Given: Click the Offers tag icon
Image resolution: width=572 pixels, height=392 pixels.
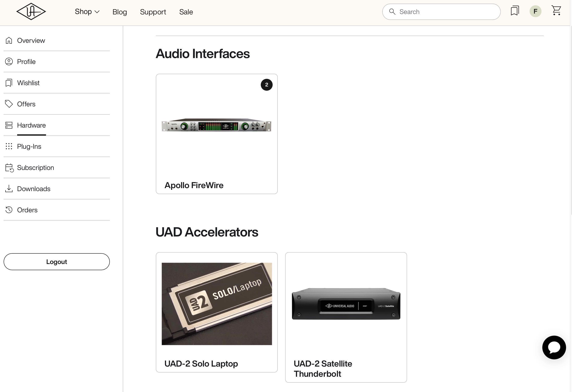Looking at the screenshot, I should [x=9, y=104].
